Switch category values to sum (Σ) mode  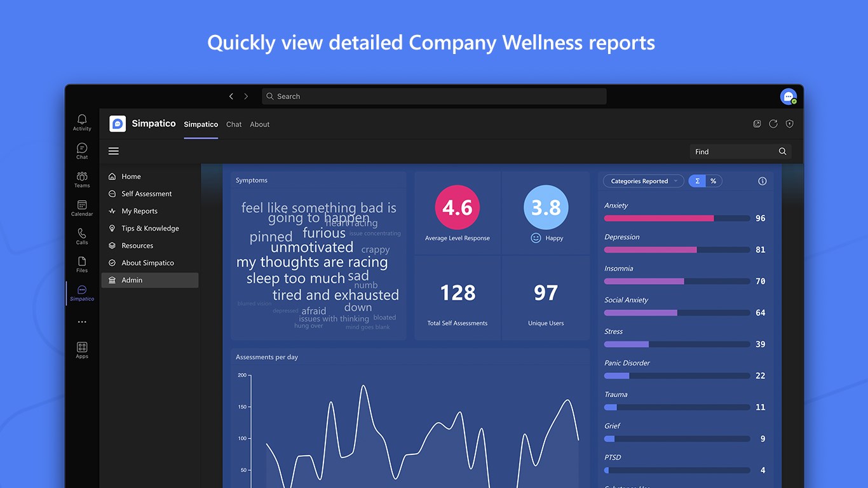(x=697, y=181)
